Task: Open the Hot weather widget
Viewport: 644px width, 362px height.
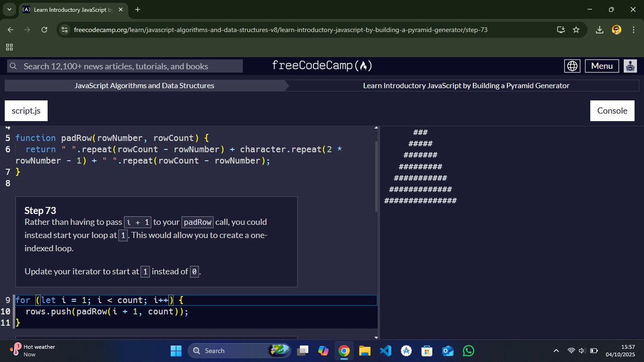Action: 33,351
